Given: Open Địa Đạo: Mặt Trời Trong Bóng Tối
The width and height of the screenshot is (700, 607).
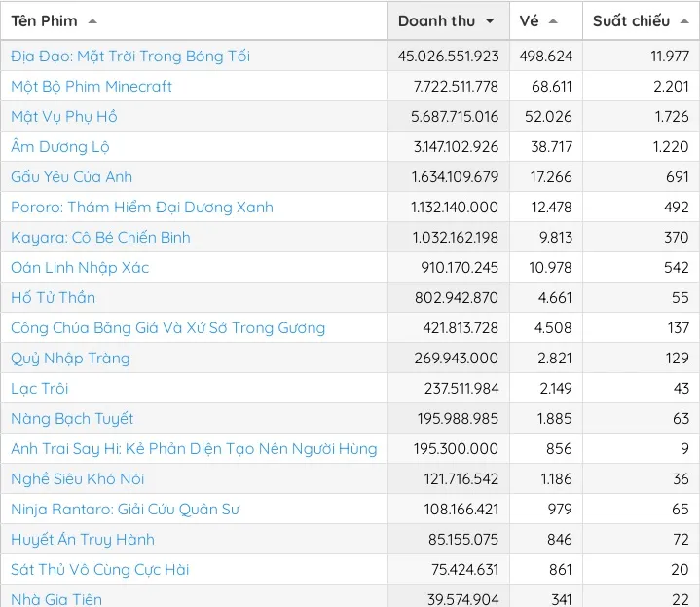Looking at the screenshot, I should 130,56.
